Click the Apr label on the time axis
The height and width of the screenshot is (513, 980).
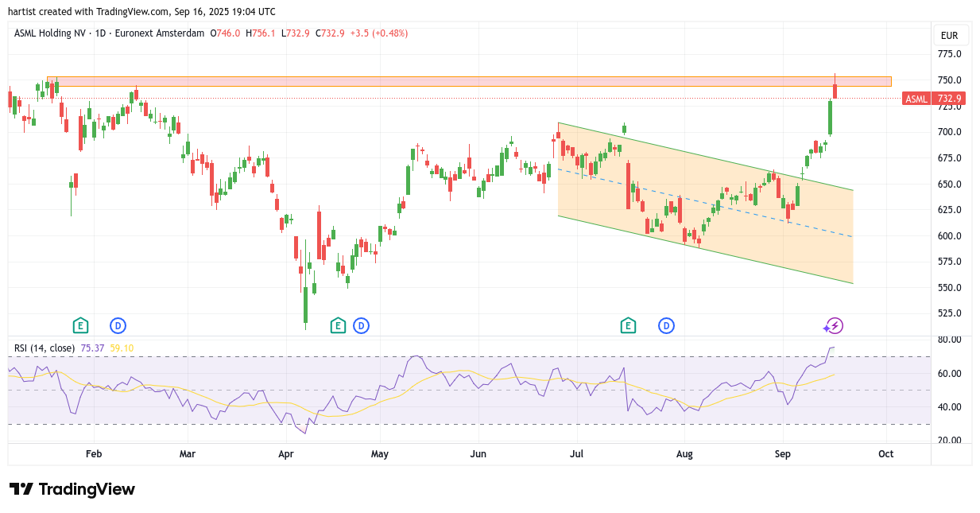coord(286,454)
